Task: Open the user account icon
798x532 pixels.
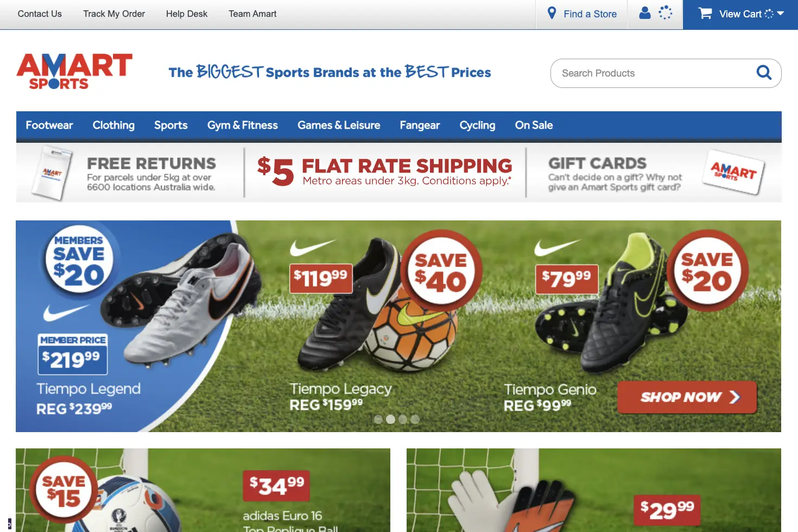Action: [x=645, y=13]
